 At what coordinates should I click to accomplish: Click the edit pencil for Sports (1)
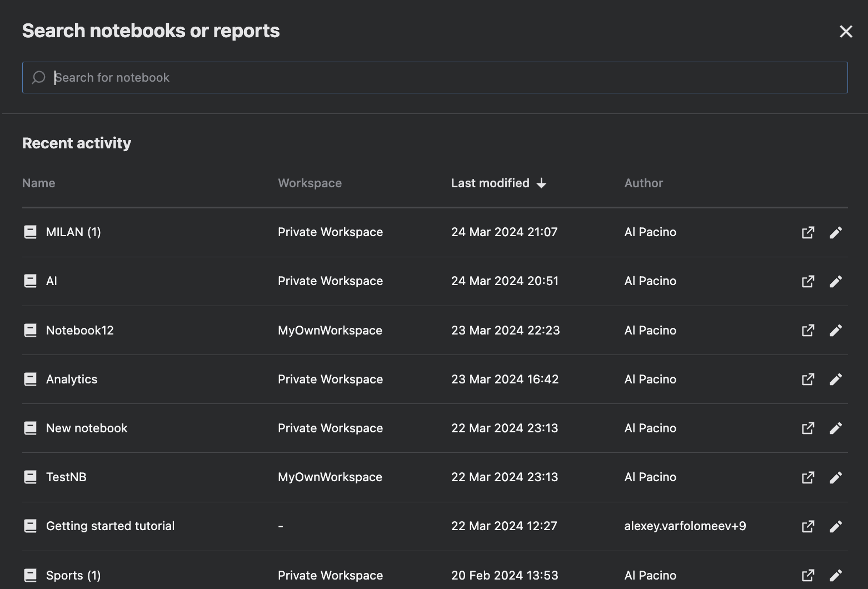[x=836, y=575]
